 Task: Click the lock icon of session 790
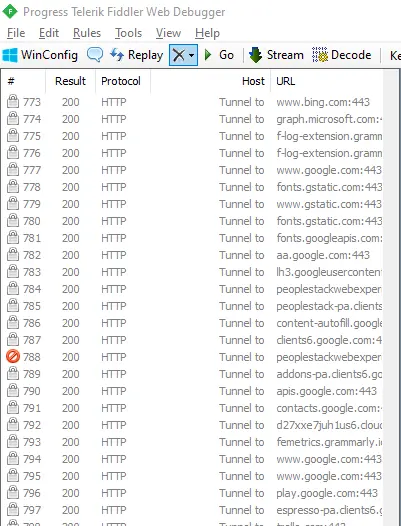(x=13, y=390)
